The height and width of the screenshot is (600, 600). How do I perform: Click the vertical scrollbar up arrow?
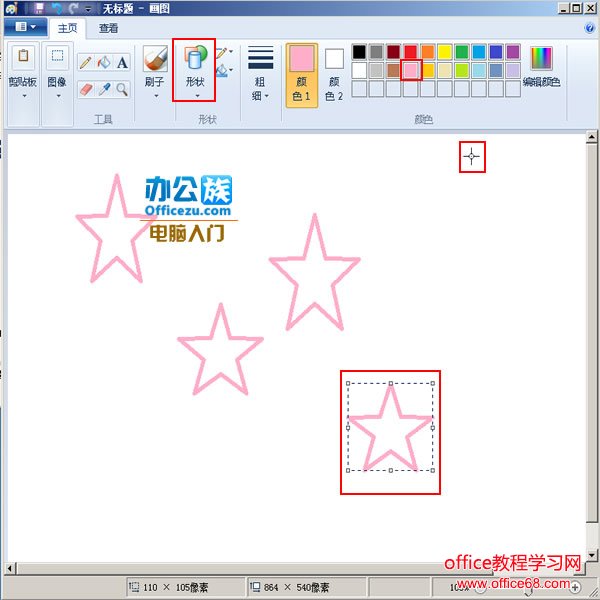coord(592,137)
